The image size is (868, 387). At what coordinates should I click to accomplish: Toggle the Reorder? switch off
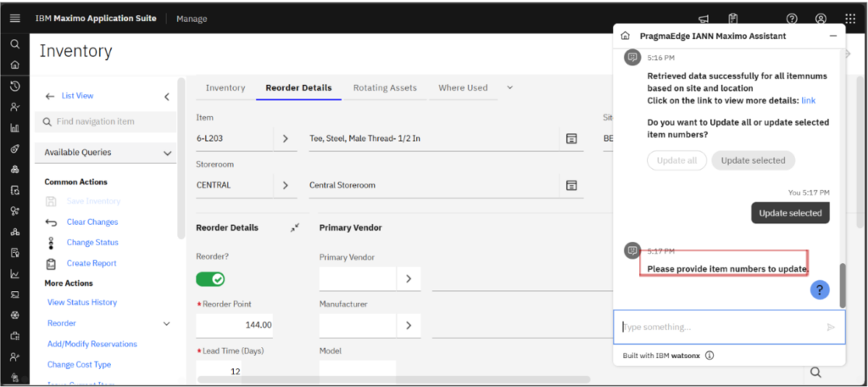coord(210,279)
